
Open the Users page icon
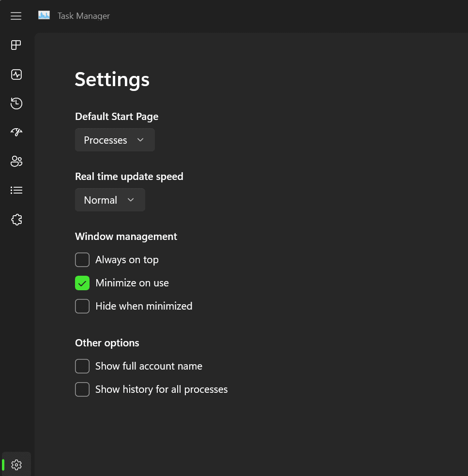[x=16, y=161]
